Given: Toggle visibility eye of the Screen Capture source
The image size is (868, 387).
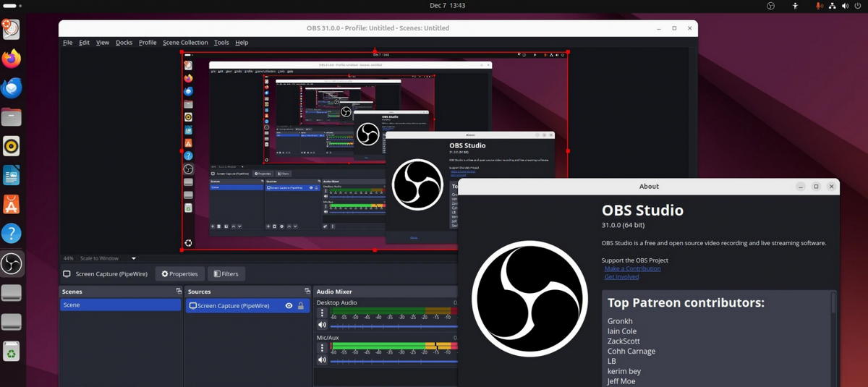Looking at the screenshot, I should pyautogui.click(x=289, y=306).
